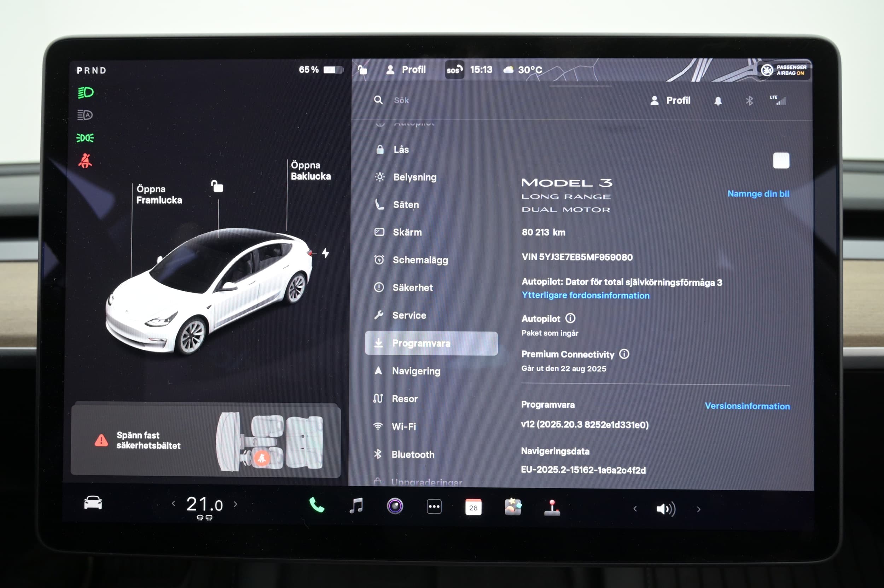Tap the search magnifier icon
884x588 pixels.
[x=378, y=100]
